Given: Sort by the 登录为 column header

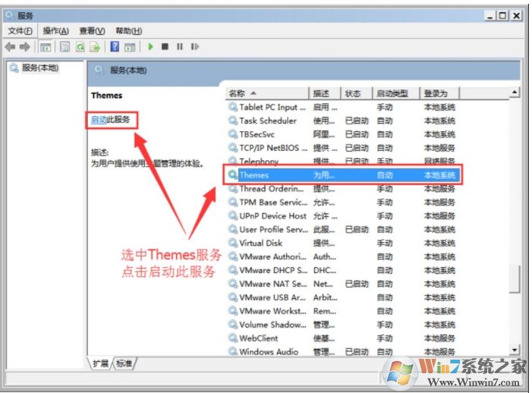Looking at the screenshot, I should (439, 93).
